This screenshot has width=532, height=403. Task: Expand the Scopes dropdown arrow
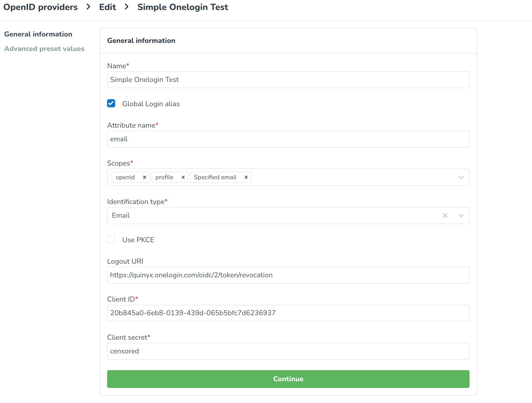461,177
